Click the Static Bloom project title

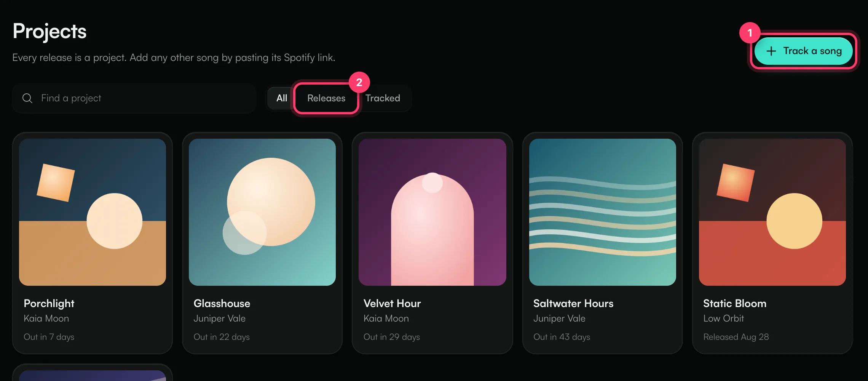[x=735, y=304]
